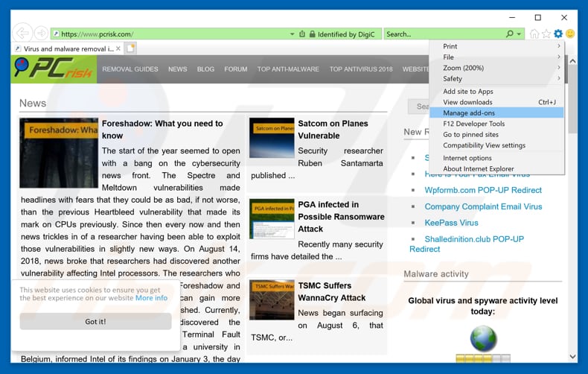
Task: Expand the File submenu
Action: [496, 57]
